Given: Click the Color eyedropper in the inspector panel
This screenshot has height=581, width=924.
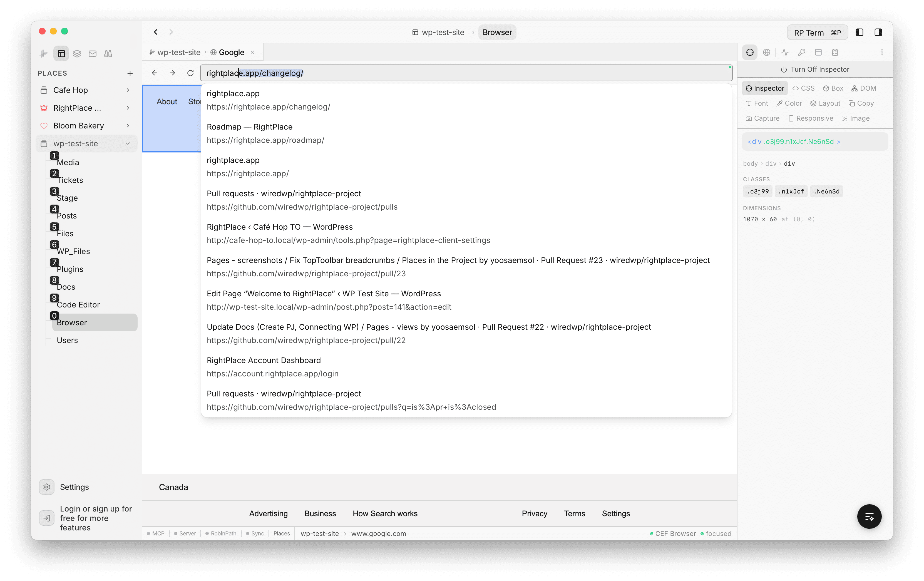Looking at the screenshot, I should [789, 103].
